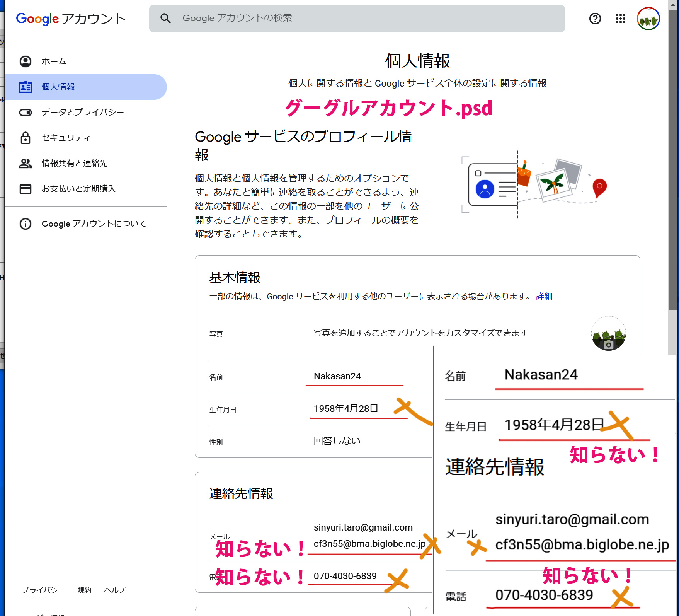Click the ヘルプ footer link

(115, 590)
